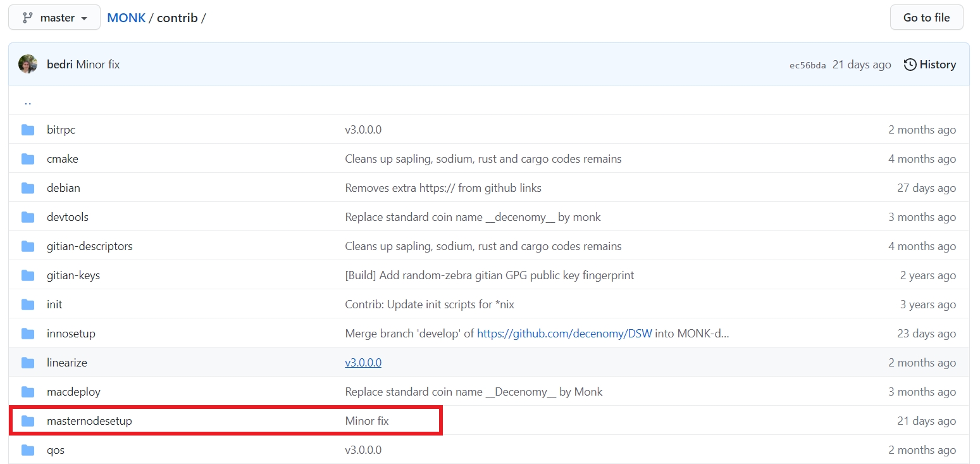
Task: Open the cmake folder
Action: tap(63, 159)
